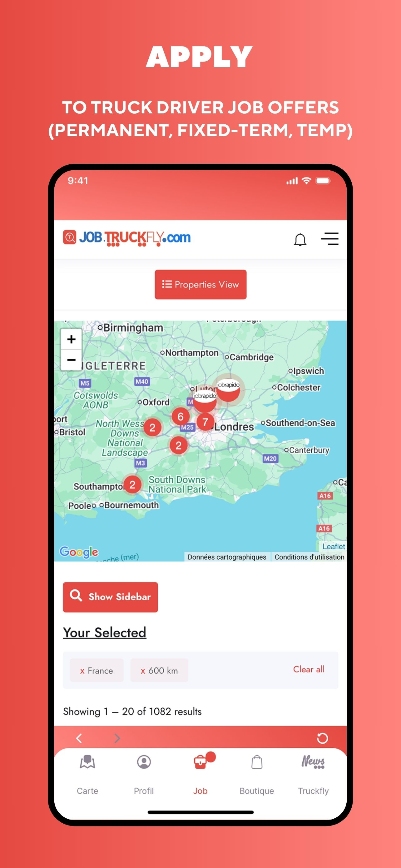The width and height of the screenshot is (401, 868).
Task: Open the hamburger menu
Action: point(329,239)
